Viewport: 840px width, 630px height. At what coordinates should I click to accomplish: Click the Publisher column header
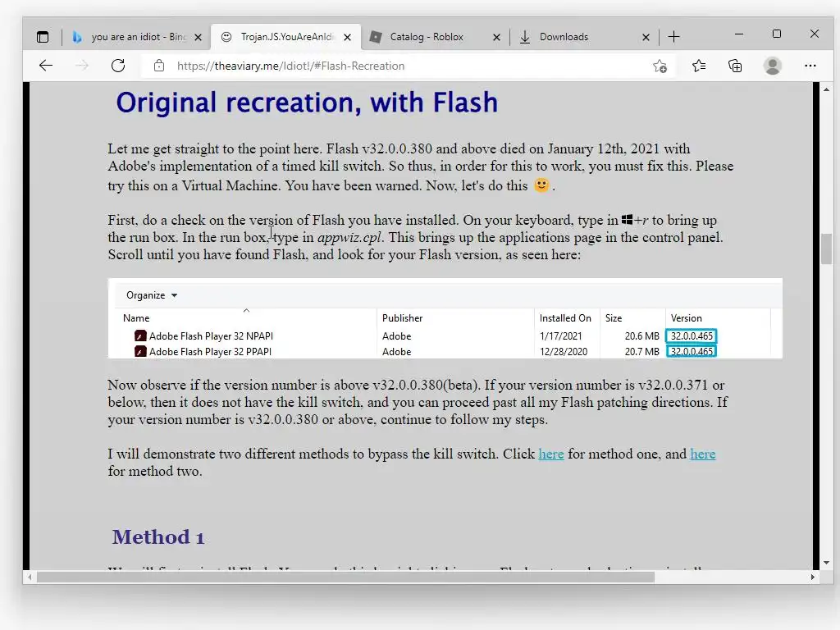(402, 318)
